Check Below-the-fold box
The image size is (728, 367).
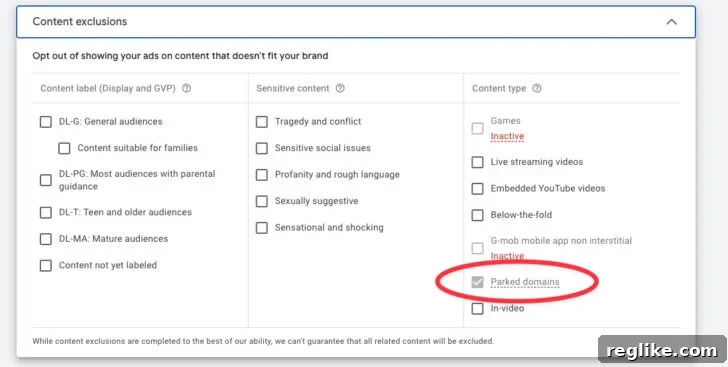coord(477,215)
